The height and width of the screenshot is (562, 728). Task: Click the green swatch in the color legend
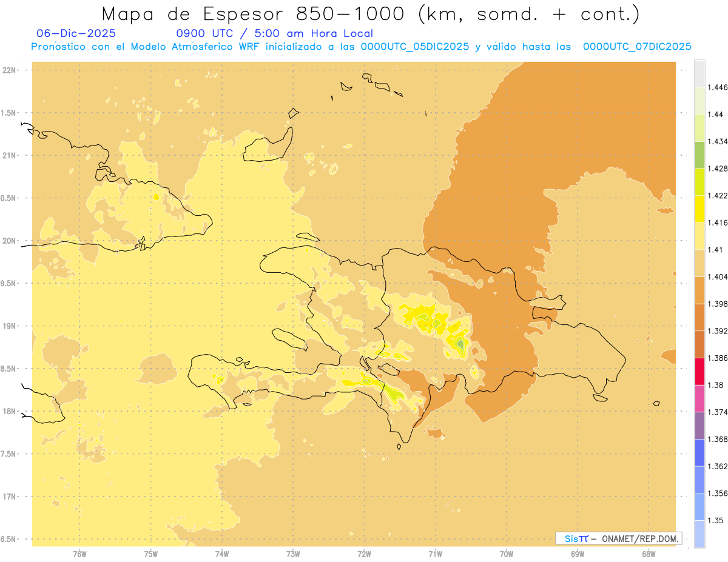(699, 155)
